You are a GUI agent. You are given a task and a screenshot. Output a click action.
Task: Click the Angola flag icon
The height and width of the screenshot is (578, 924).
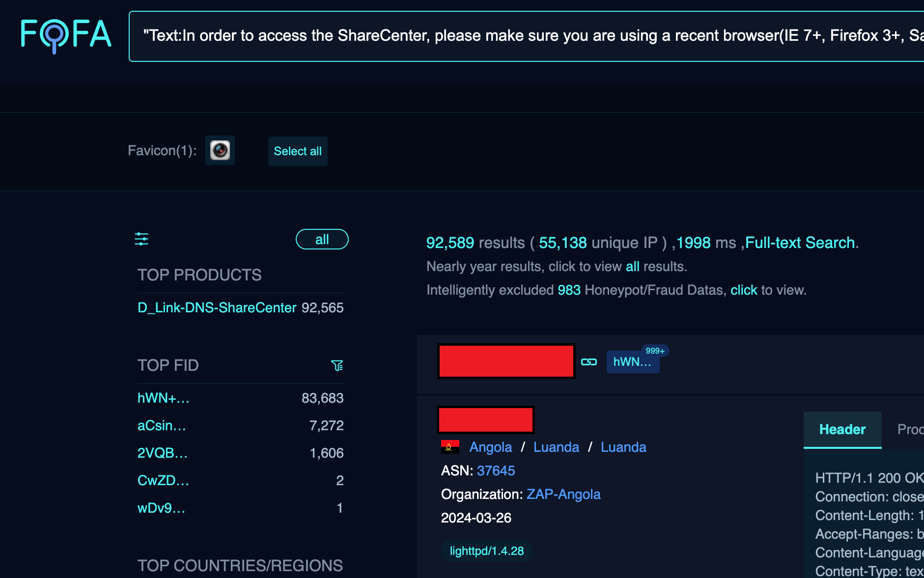(x=450, y=447)
